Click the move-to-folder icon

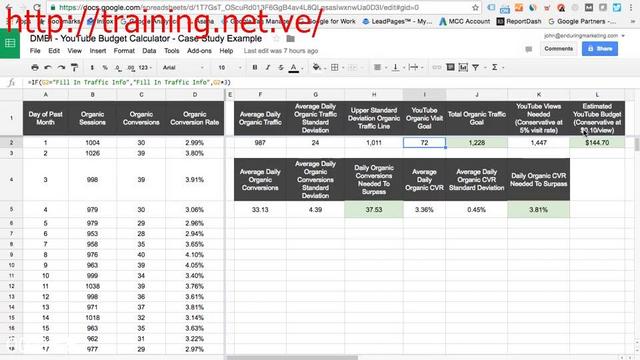290,39
